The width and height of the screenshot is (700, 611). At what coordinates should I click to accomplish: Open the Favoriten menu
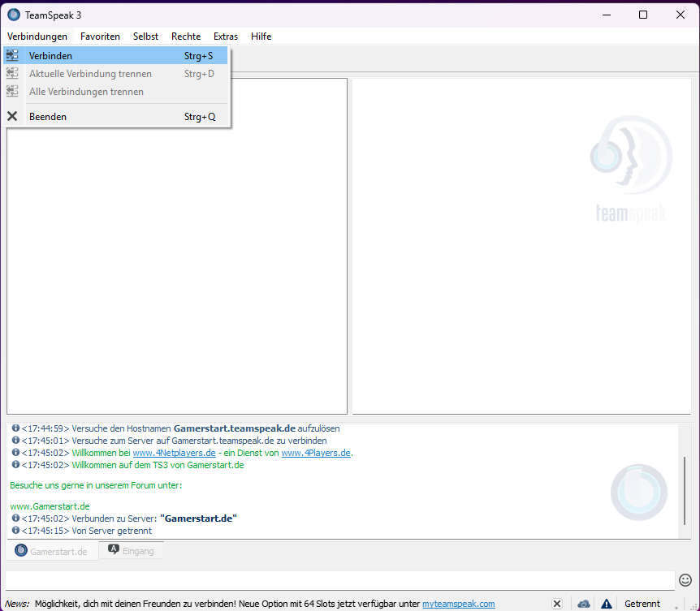100,37
